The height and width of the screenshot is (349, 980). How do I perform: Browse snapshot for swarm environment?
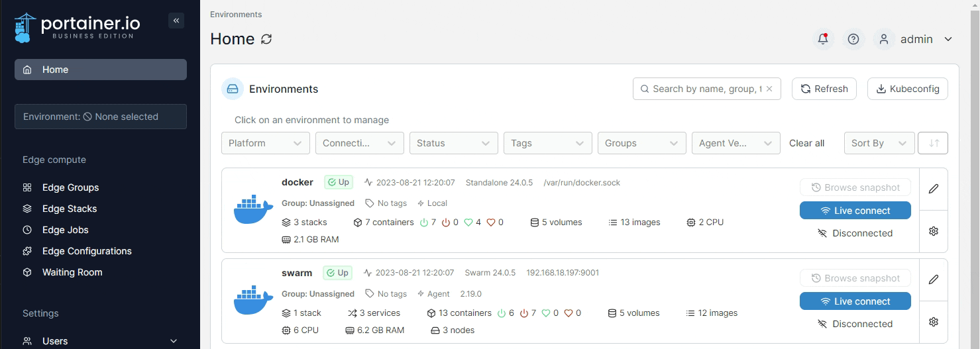[855, 278]
